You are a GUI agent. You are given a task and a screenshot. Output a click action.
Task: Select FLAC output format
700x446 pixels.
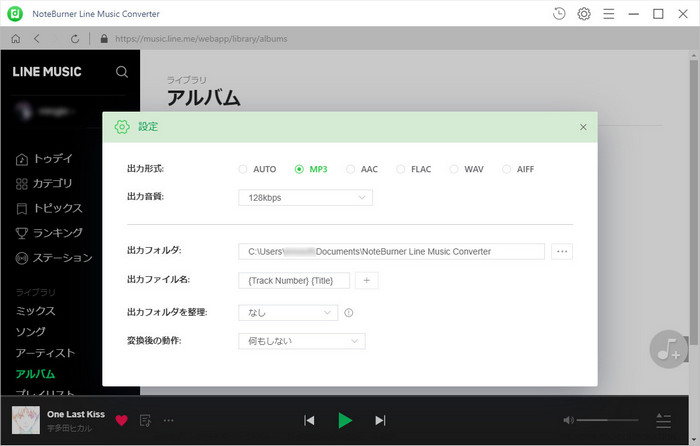[414, 169]
